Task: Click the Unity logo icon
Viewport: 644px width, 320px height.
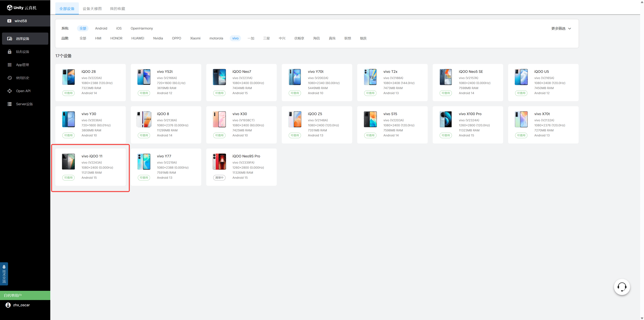Action: [10, 8]
